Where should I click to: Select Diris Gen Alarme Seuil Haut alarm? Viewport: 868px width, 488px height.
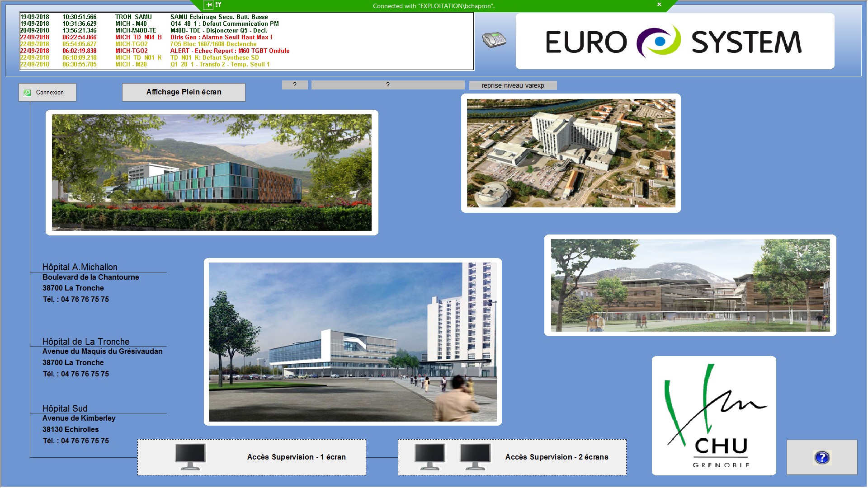[x=221, y=37]
